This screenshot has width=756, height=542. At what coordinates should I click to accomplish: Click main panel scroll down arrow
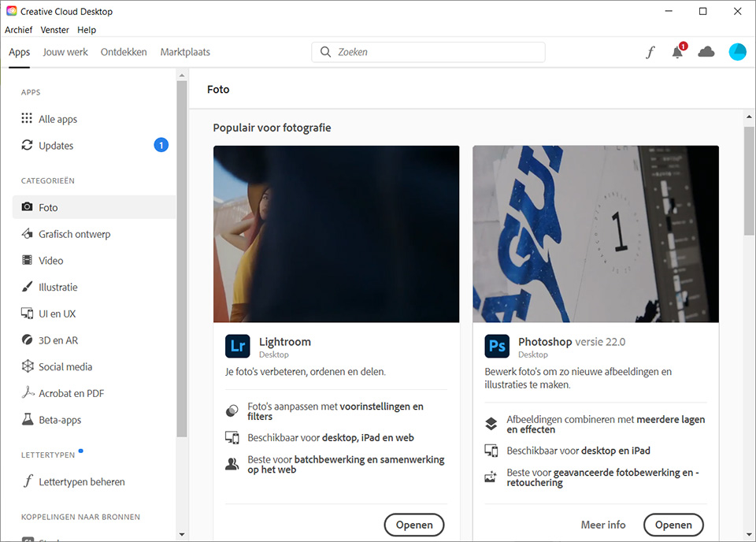coord(749,534)
